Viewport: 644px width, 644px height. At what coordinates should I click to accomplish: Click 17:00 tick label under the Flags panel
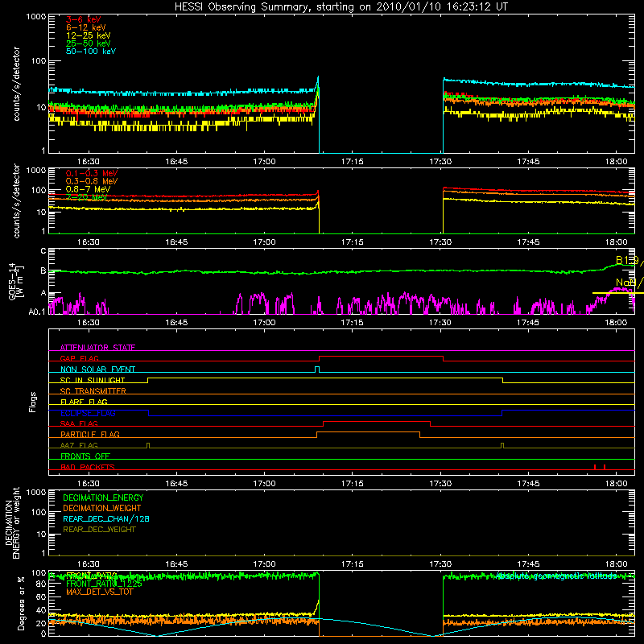(x=264, y=484)
